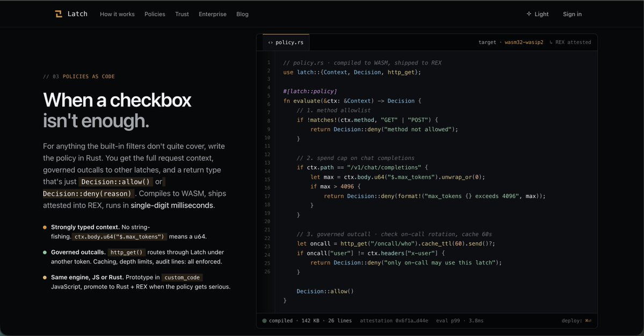The width and height of the screenshot is (644, 336).
Task: Open the Policies nav link
Action: click(155, 14)
